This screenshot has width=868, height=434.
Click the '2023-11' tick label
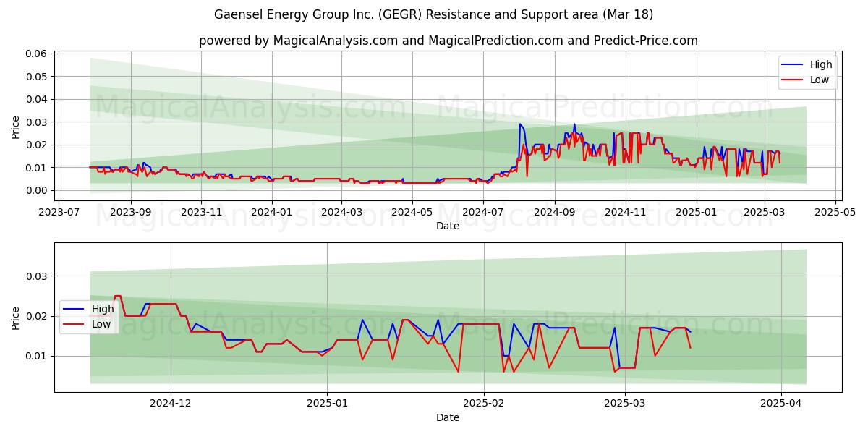(x=201, y=213)
